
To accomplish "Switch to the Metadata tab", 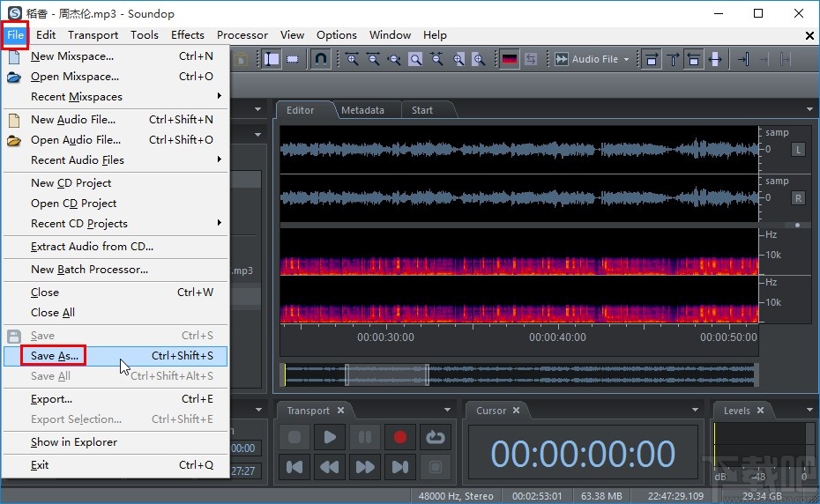I will click(x=362, y=110).
